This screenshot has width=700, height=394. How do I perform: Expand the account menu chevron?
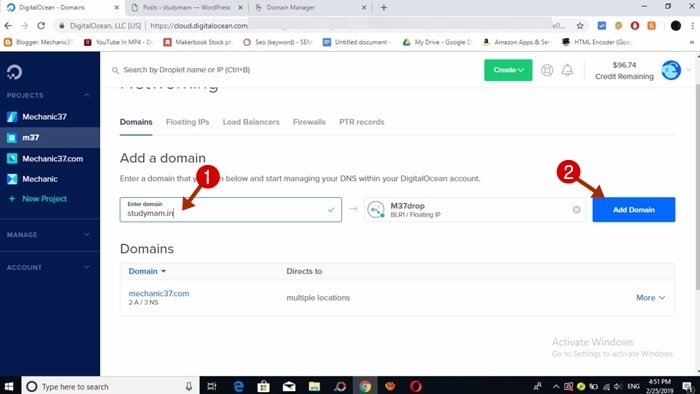pyautogui.click(x=688, y=70)
